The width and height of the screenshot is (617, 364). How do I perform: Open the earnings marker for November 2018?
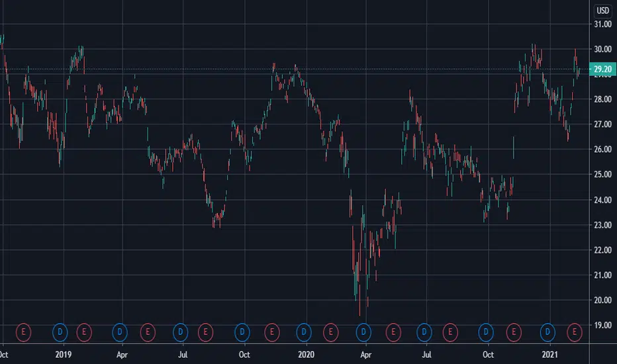(x=23, y=332)
